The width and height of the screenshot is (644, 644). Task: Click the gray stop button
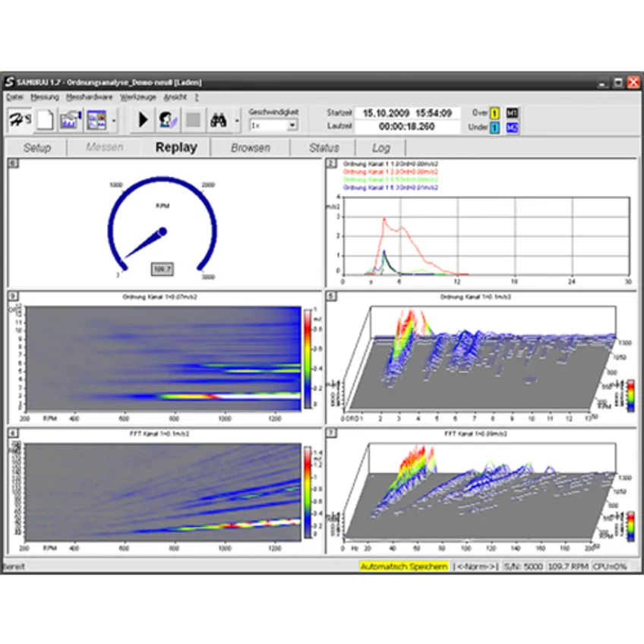click(193, 120)
